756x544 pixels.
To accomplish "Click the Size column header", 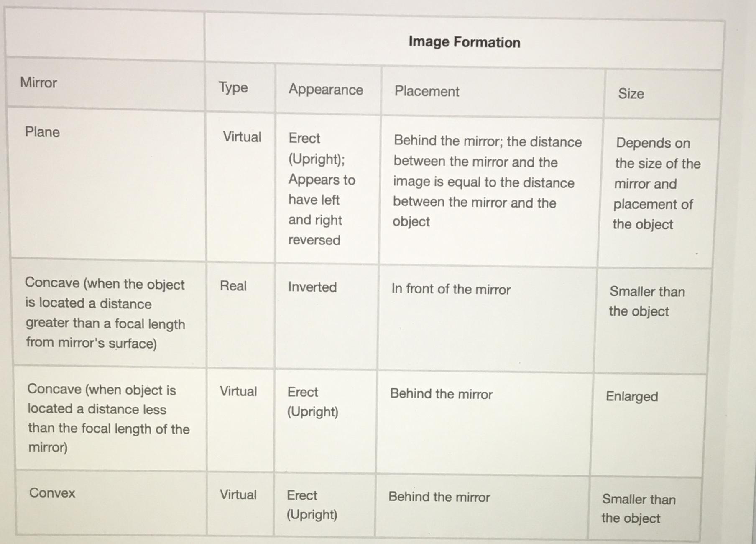I will 631,94.
